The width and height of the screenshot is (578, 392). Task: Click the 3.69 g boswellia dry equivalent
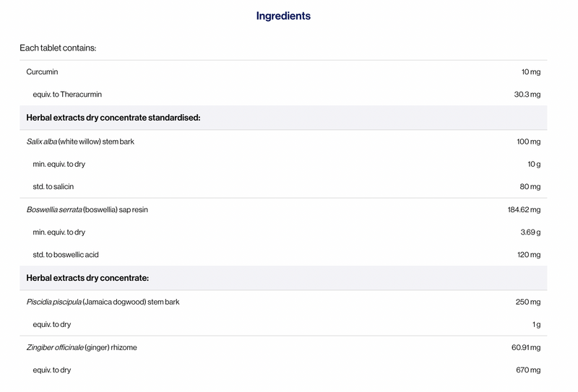[530, 232]
